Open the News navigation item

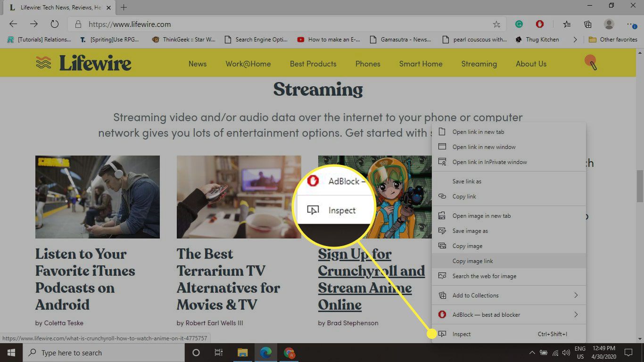pyautogui.click(x=198, y=64)
